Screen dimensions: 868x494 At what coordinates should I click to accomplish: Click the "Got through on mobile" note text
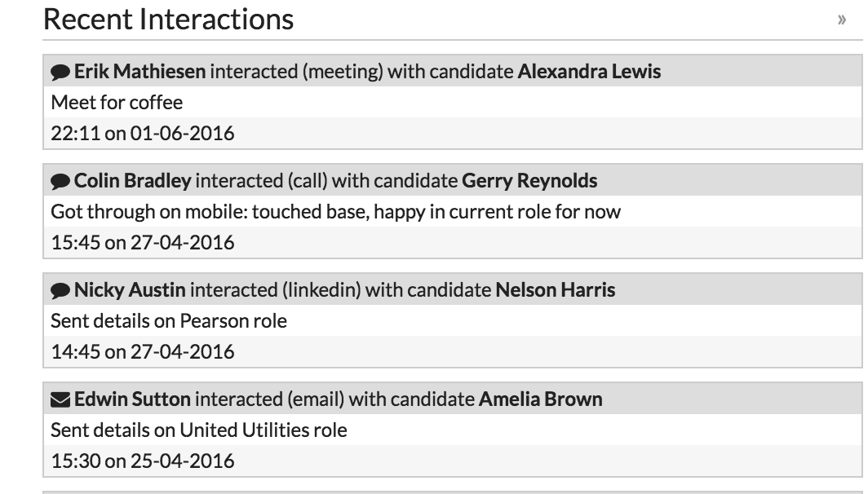tap(335, 212)
